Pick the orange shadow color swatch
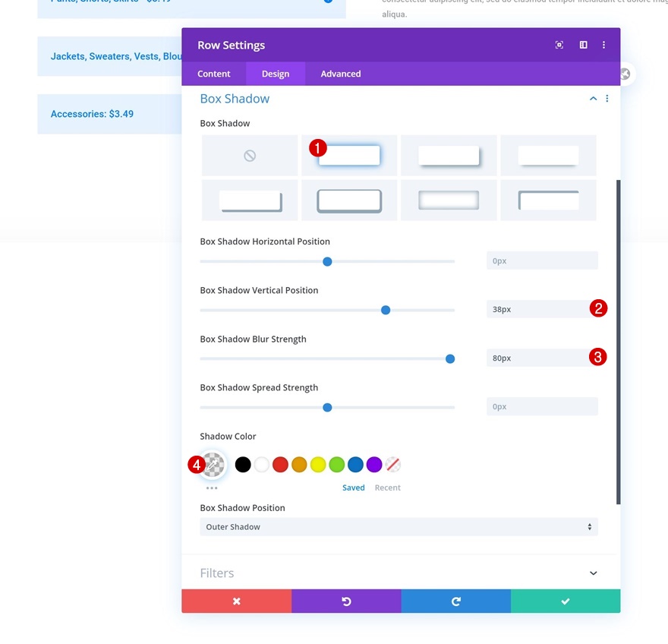The image size is (668, 644). point(299,465)
